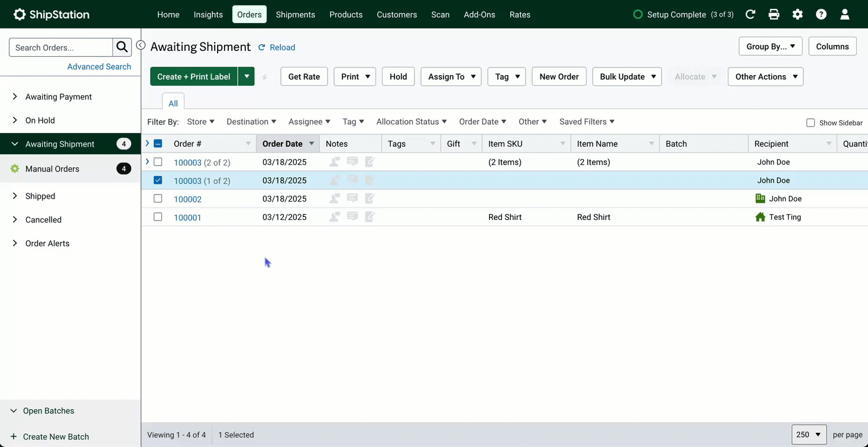Check the box for order 100002

[x=158, y=199]
